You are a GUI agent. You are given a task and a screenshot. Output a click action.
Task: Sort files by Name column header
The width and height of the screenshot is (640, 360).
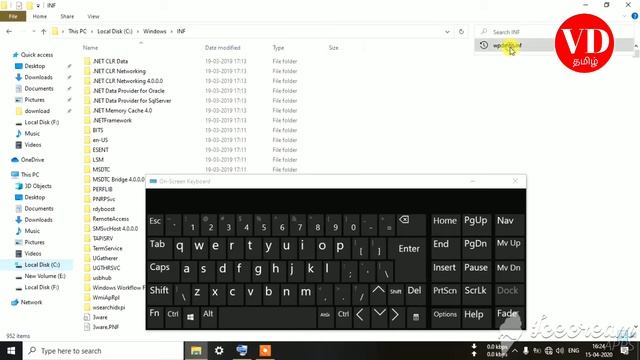[x=90, y=48]
